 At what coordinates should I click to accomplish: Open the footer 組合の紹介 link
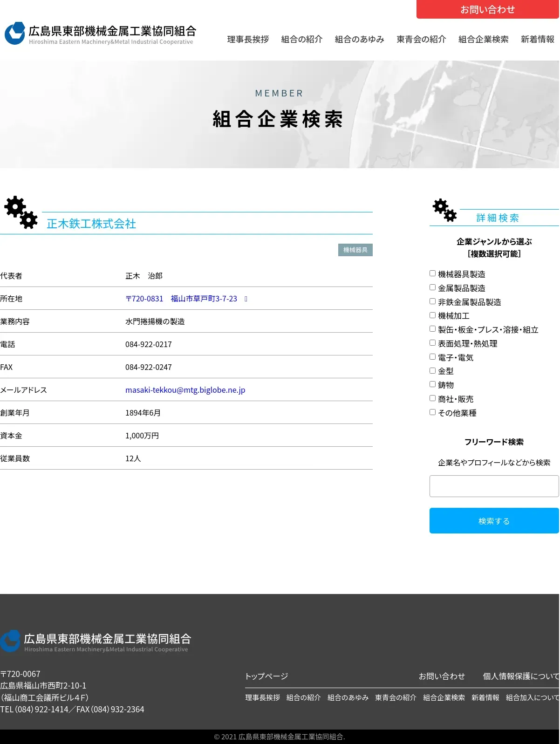(x=304, y=697)
